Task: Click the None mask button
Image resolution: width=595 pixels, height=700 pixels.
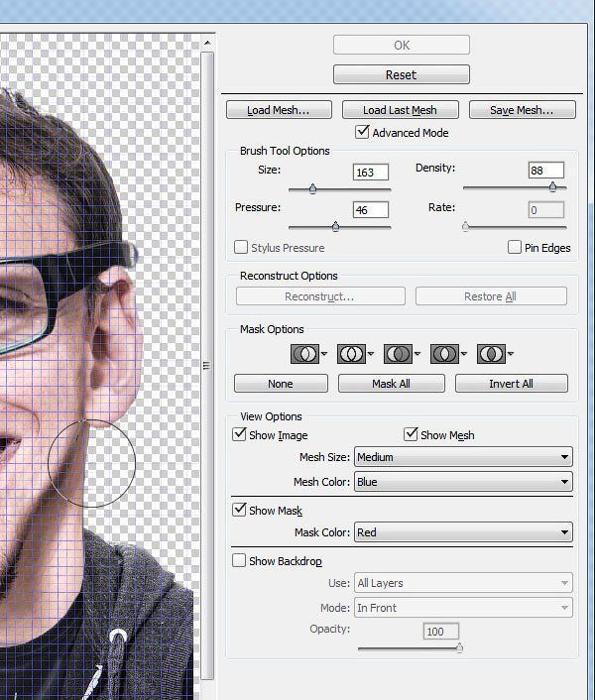Action: click(x=281, y=384)
